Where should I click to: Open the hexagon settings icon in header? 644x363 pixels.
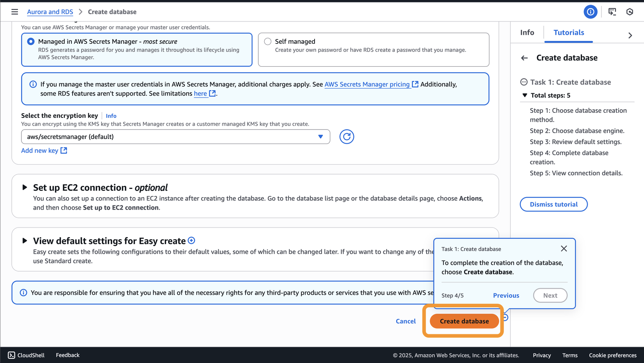[x=630, y=12]
